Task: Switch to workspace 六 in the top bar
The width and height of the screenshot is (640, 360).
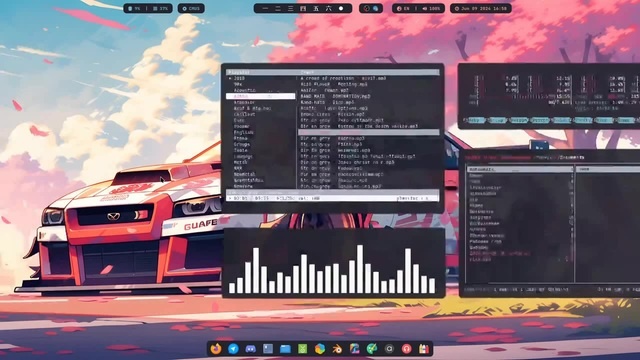Action: click(x=329, y=8)
